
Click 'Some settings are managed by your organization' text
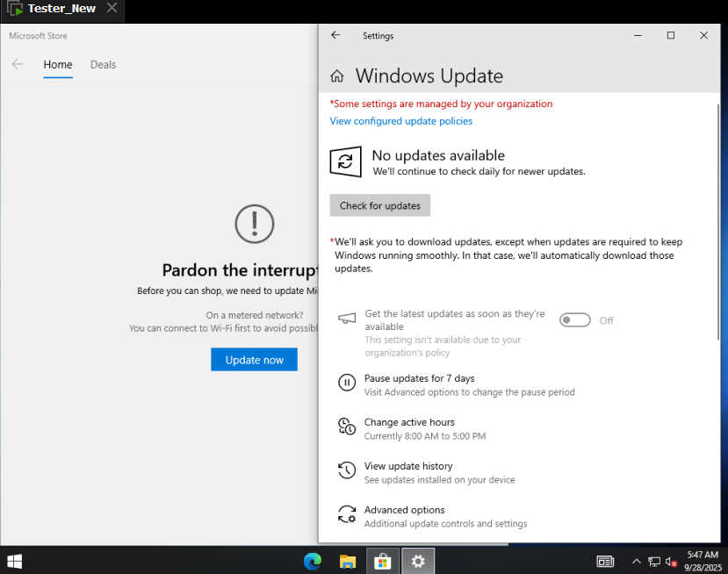click(x=441, y=104)
